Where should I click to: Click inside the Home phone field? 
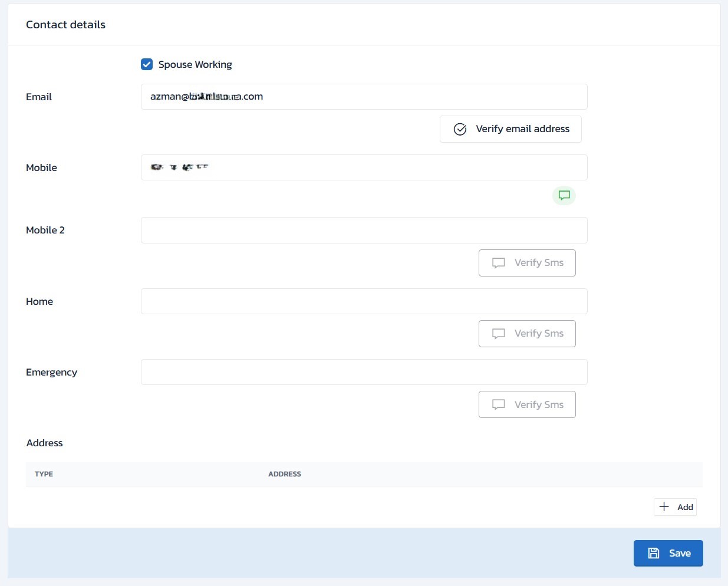[364, 301]
